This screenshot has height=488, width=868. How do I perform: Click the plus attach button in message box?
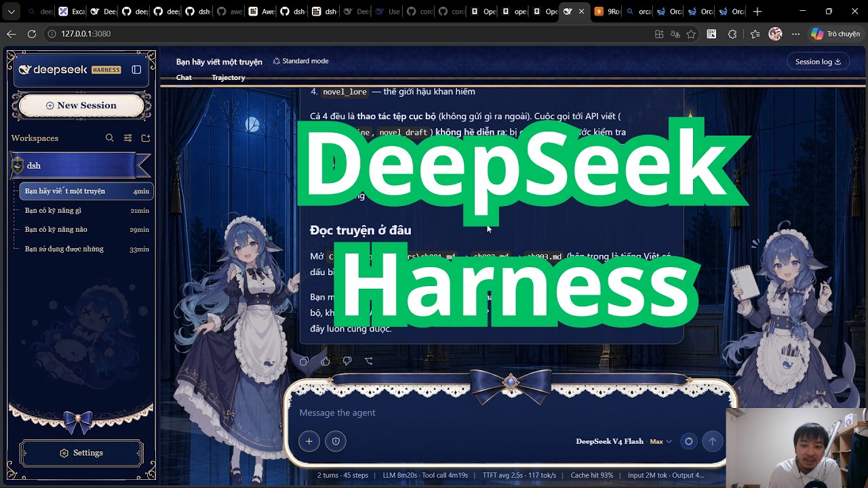tap(309, 441)
